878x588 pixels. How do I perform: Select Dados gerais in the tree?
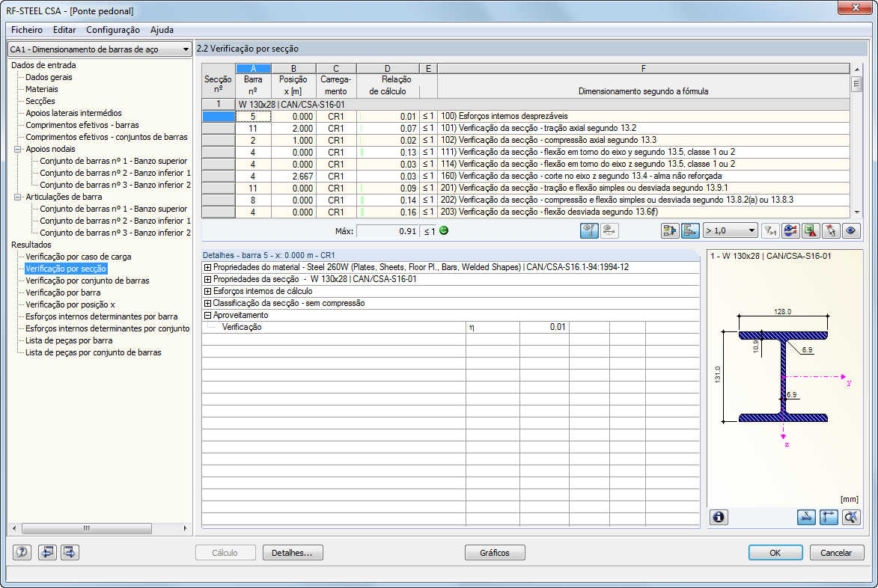tap(49, 77)
